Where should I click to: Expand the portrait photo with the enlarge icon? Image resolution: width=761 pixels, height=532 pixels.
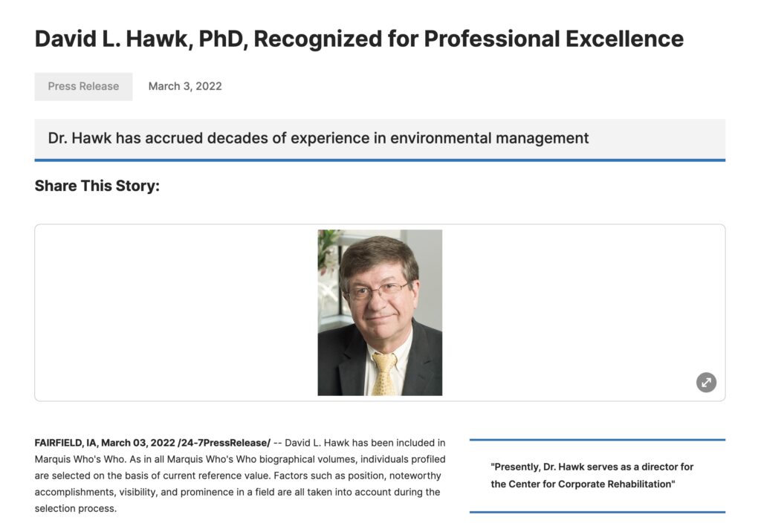pyautogui.click(x=706, y=383)
